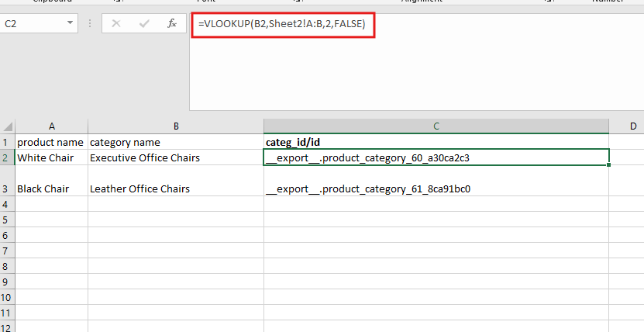Image resolution: width=644 pixels, height=332 pixels.
Task: Select column C header
Action: [x=436, y=126]
